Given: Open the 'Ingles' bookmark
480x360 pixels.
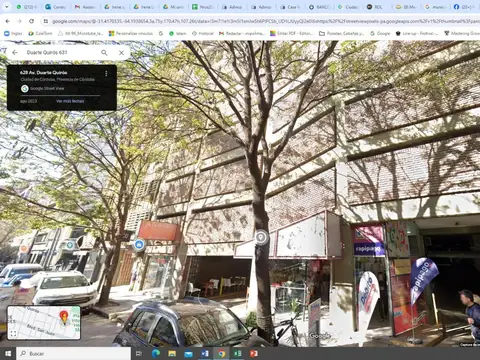Looking at the screenshot, I should (x=13, y=33).
